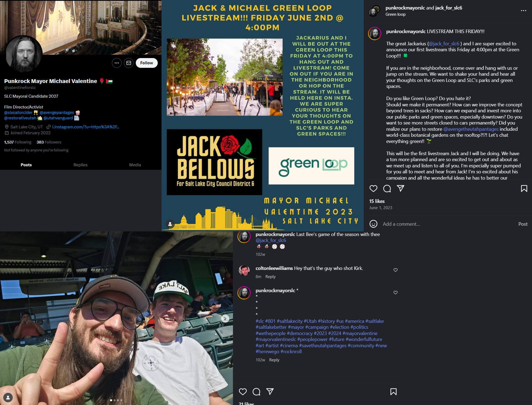Click the bookmark icon on Bees game post
The image size is (532, 405).
[393, 391]
